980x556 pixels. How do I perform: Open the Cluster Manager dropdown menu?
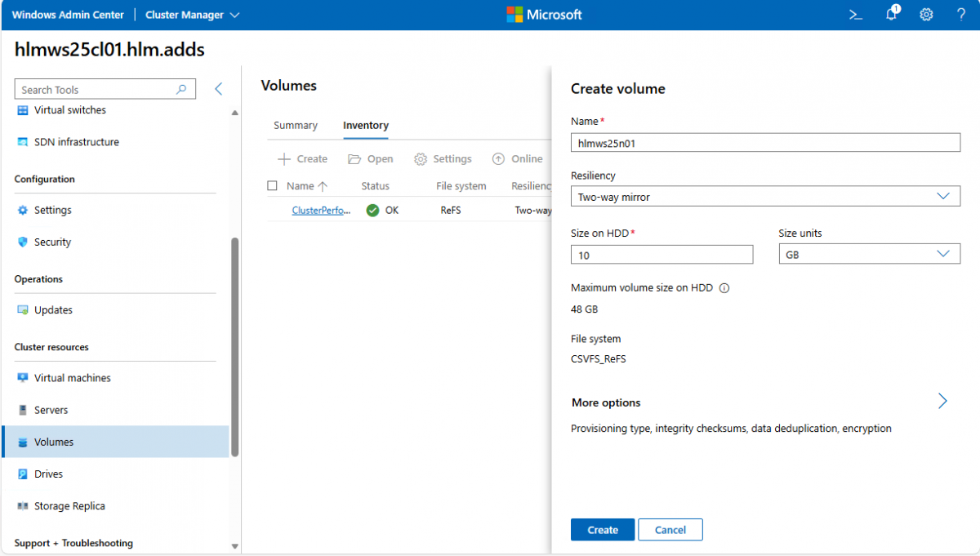(193, 15)
